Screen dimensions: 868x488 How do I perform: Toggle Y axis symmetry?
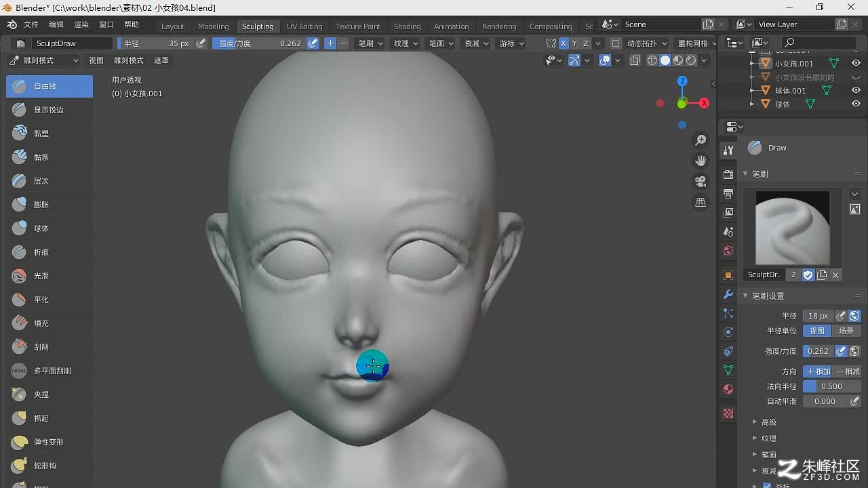coord(574,43)
